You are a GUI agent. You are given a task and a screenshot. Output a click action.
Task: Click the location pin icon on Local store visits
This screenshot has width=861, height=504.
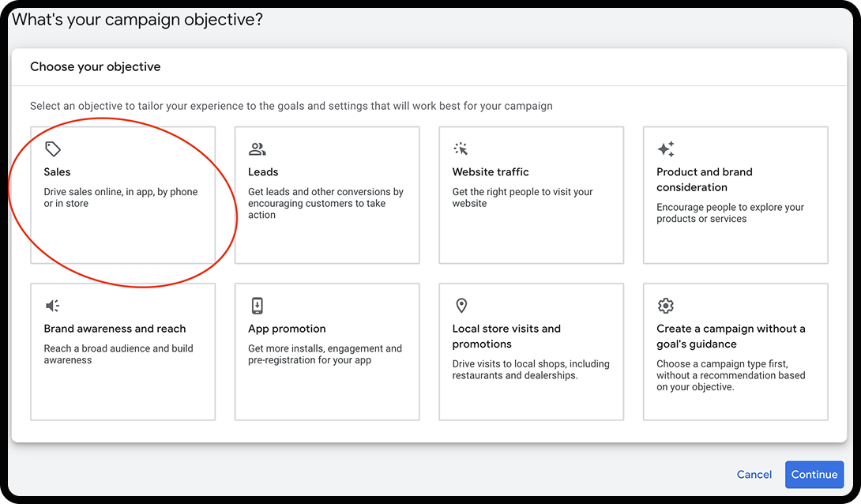(461, 305)
